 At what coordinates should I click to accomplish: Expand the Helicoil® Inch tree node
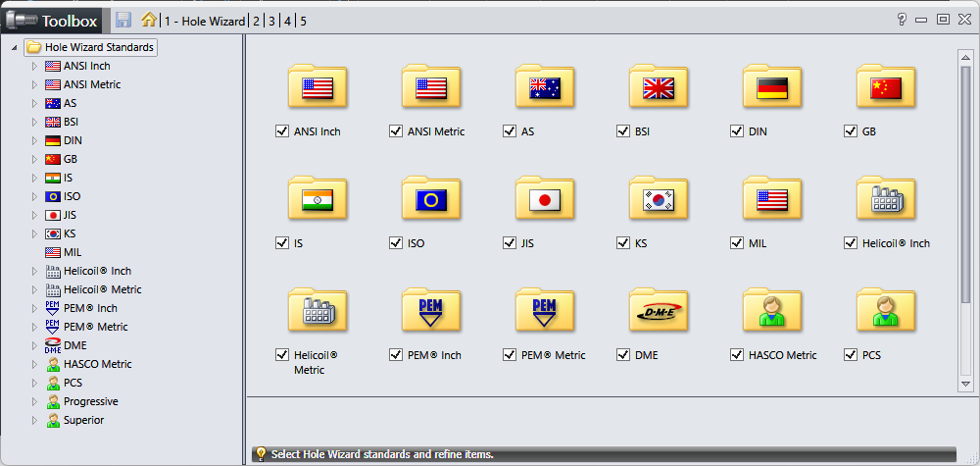[x=35, y=271]
